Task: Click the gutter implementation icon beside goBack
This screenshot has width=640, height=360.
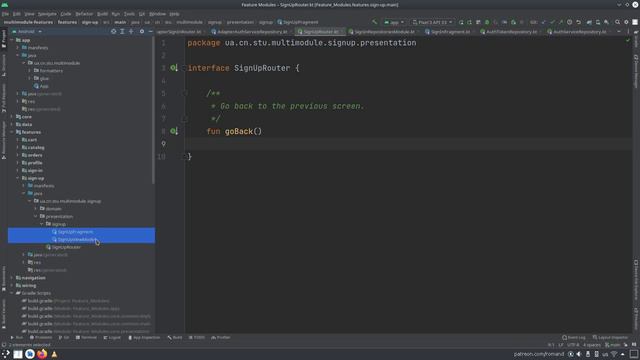Action: click(173, 131)
